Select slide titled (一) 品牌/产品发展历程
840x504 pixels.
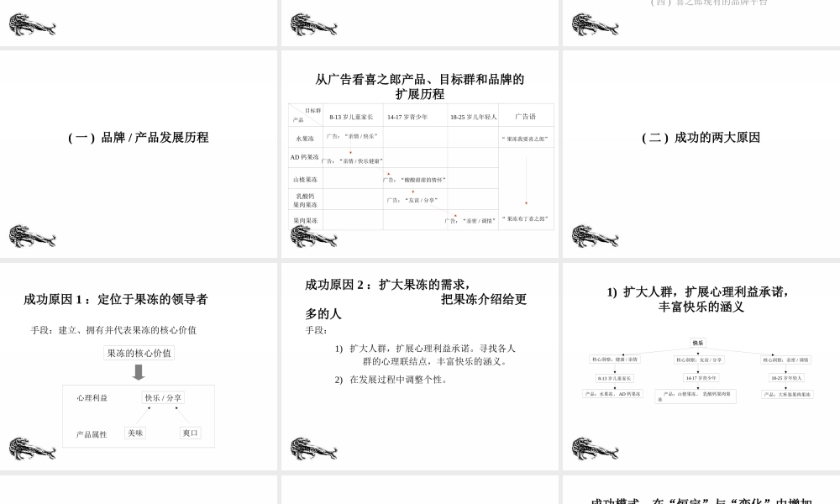pyautogui.click(x=139, y=155)
